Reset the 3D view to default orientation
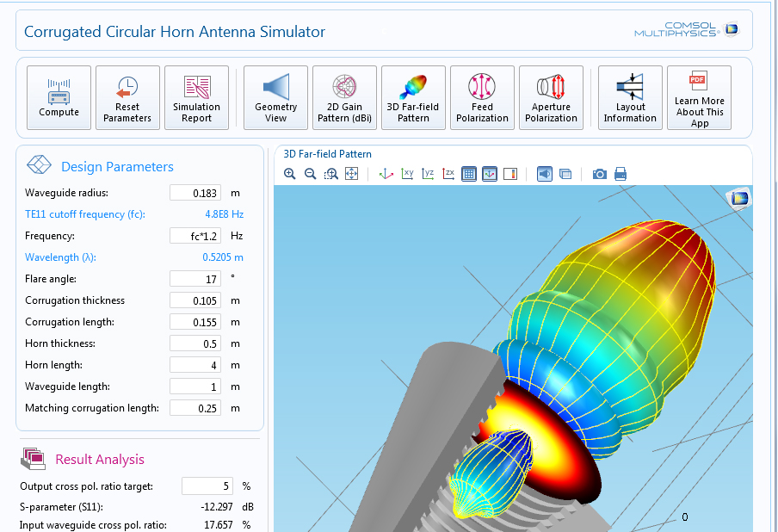The image size is (778, 532). coord(386,174)
